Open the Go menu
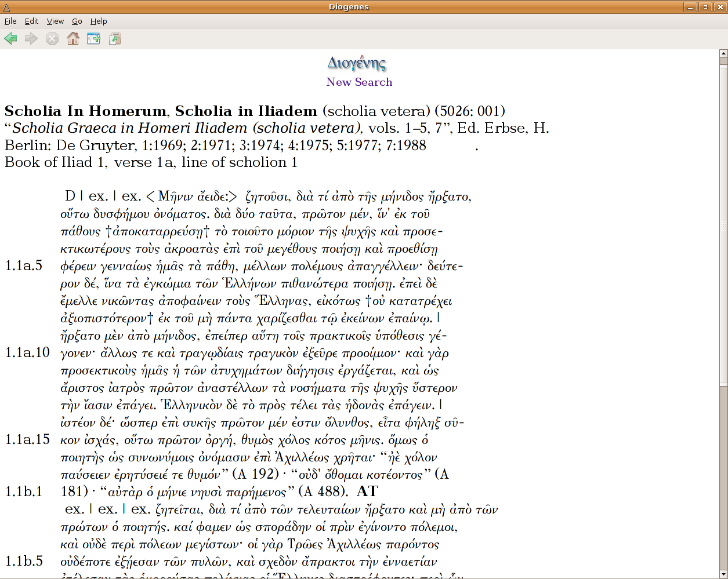728x579 pixels. pyautogui.click(x=77, y=21)
